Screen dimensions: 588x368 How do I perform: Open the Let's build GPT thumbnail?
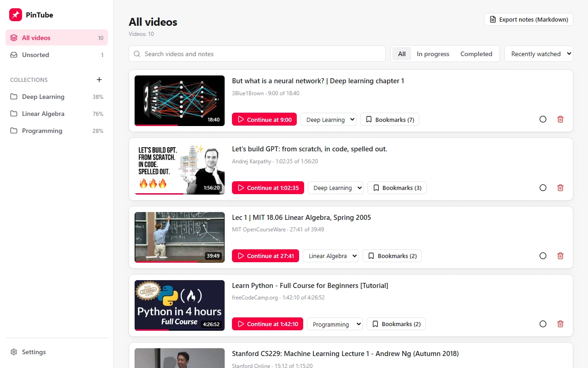tap(180, 169)
